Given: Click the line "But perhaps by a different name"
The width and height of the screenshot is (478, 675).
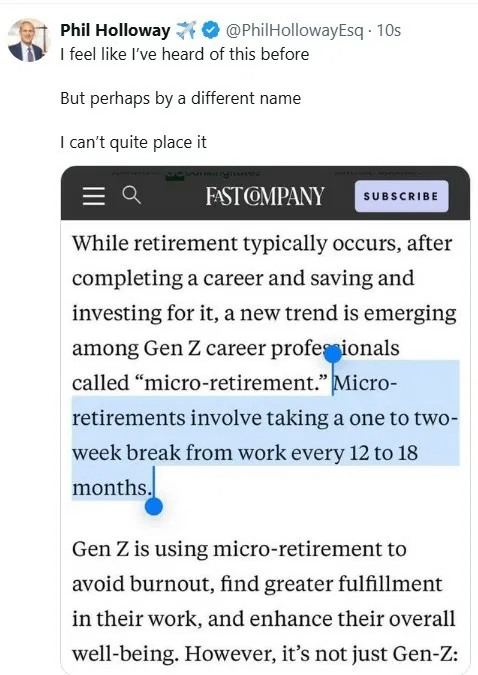Looking at the screenshot, I should (x=180, y=99).
